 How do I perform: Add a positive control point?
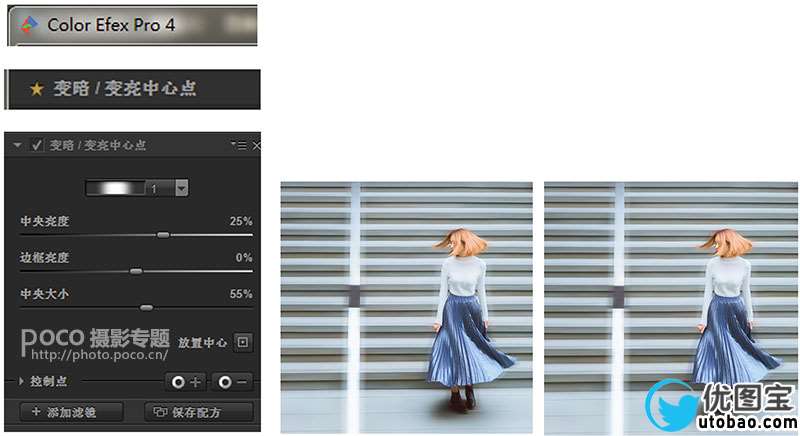coord(186,382)
